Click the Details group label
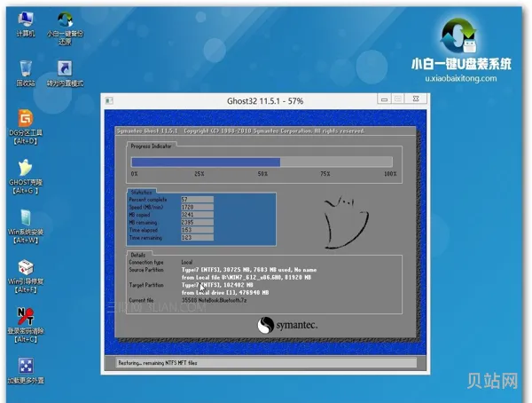 click(x=138, y=255)
